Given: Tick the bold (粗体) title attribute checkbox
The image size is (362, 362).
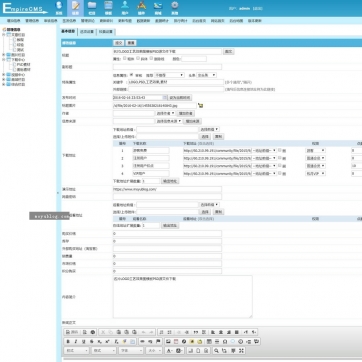Looking at the screenshot, I should [125, 58].
